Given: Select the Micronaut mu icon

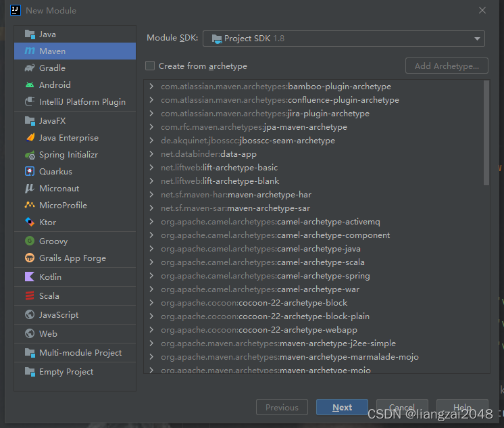Looking at the screenshot, I should [x=30, y=188].
